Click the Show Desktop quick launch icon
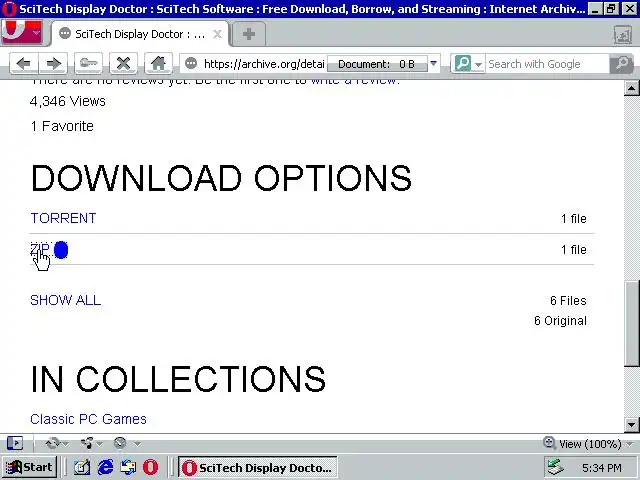640x480 pixels. coord(128,467)
